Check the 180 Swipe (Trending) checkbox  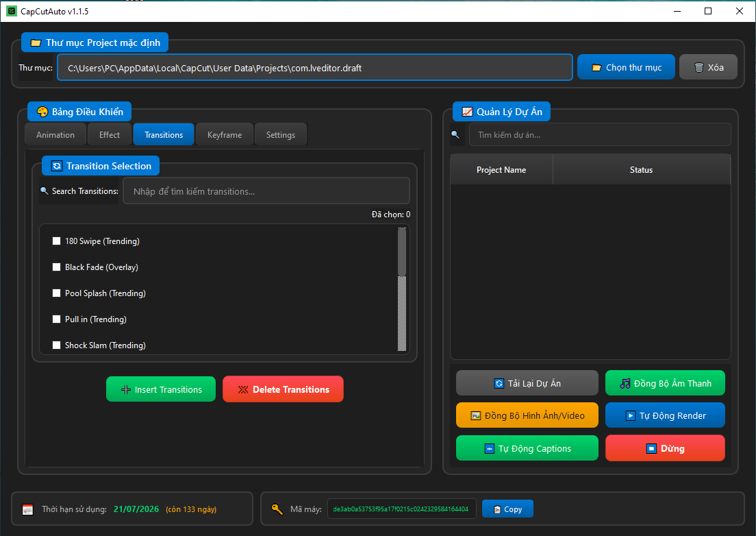56,241
